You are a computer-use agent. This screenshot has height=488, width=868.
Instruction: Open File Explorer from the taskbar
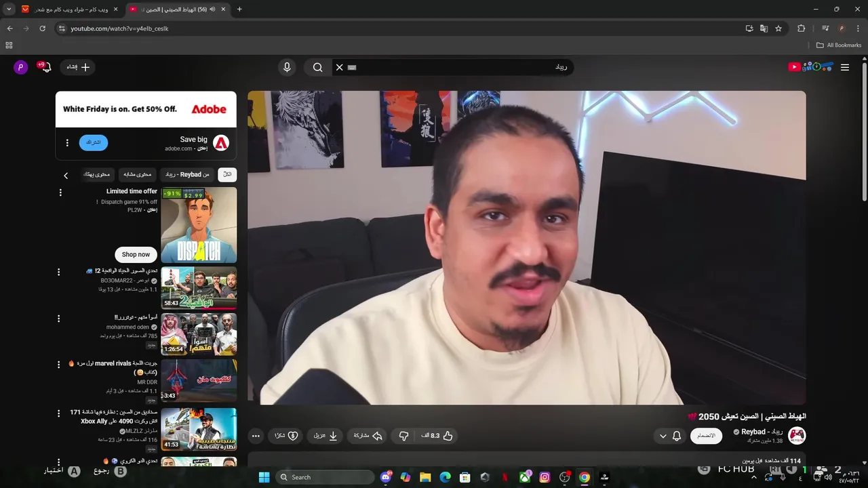coord(425,477)
